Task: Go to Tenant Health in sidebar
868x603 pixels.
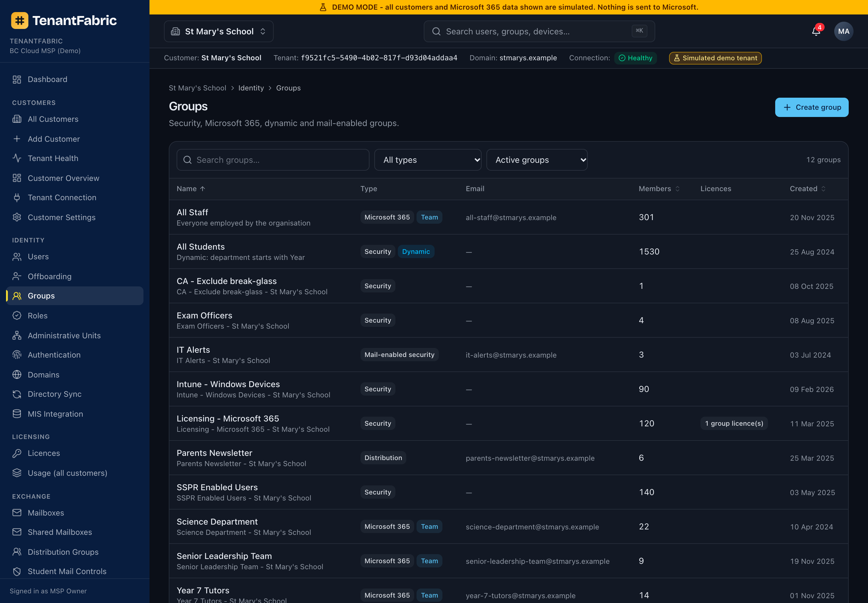Action: 75,158
